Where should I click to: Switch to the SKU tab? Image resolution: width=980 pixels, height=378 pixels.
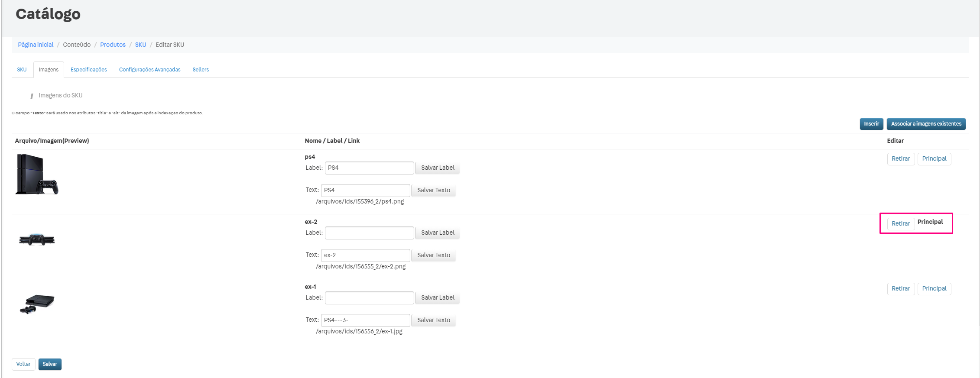[22, 70]
